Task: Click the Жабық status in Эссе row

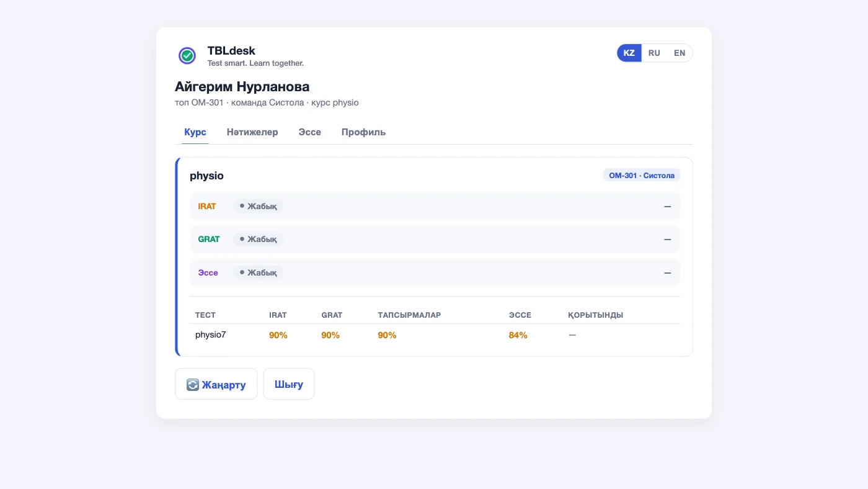Action: 258,272
